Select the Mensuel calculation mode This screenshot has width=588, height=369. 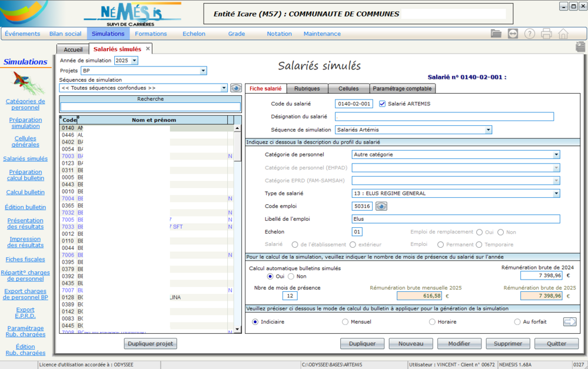[x=346, y=322]
